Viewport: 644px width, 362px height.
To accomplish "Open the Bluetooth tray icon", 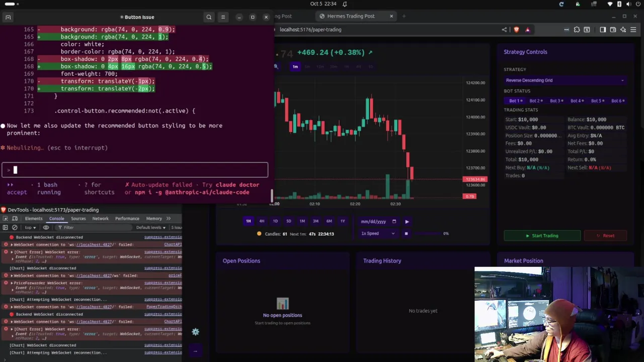I will 619,4.
